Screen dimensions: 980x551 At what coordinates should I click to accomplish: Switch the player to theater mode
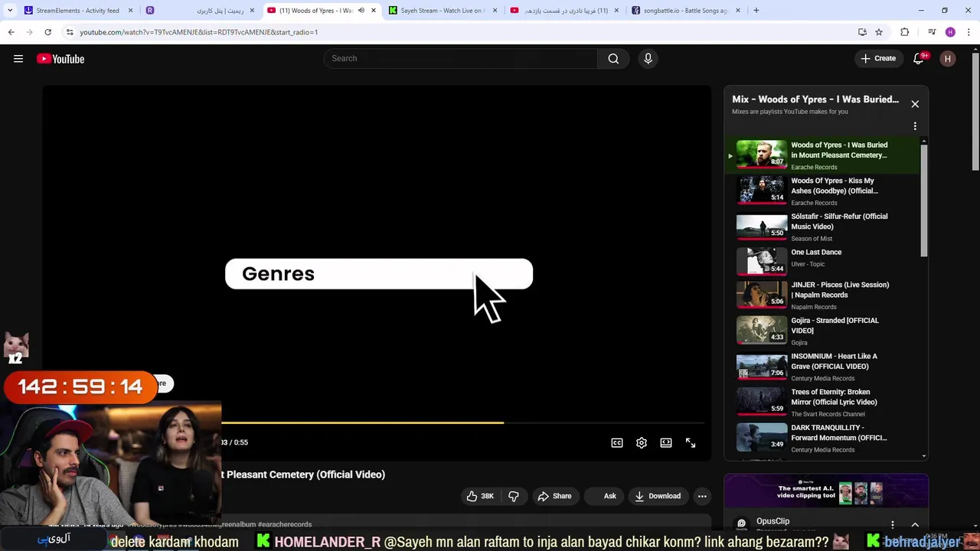pos(666,443)
